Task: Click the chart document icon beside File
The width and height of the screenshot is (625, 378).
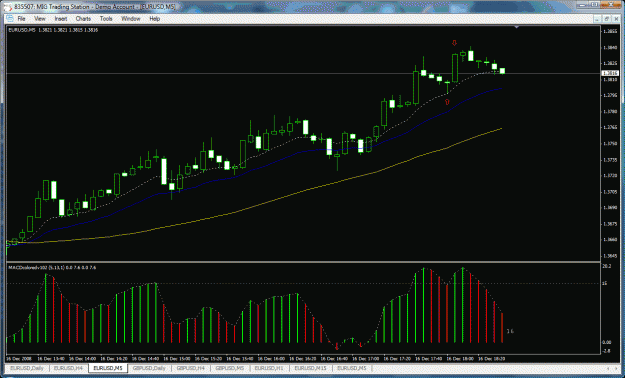Action: [10, 19]
